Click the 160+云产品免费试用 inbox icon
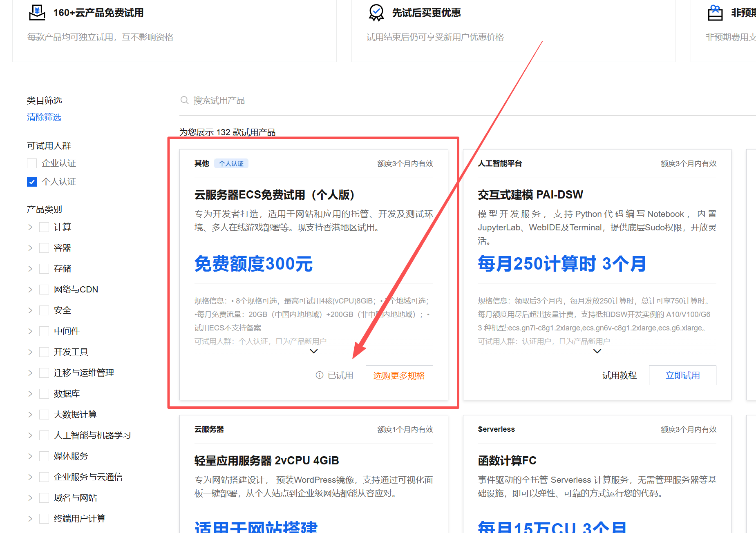756x533 pixels. (x=37, y=13)
